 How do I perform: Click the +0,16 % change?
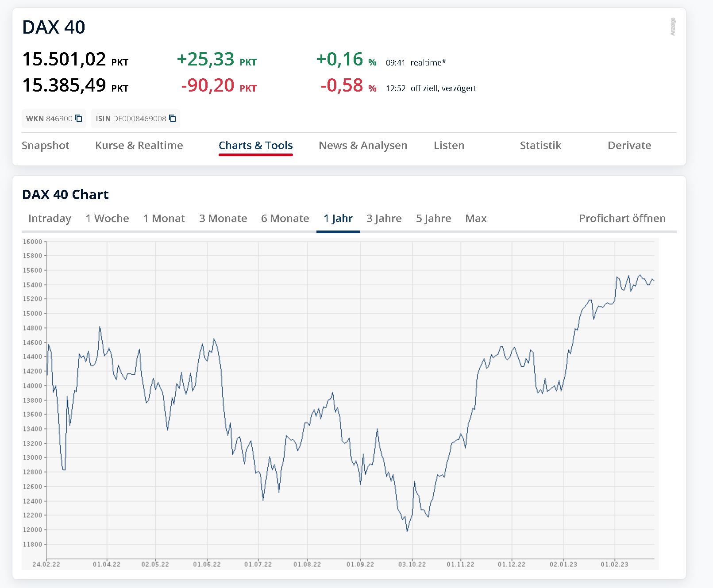point(346,59)
